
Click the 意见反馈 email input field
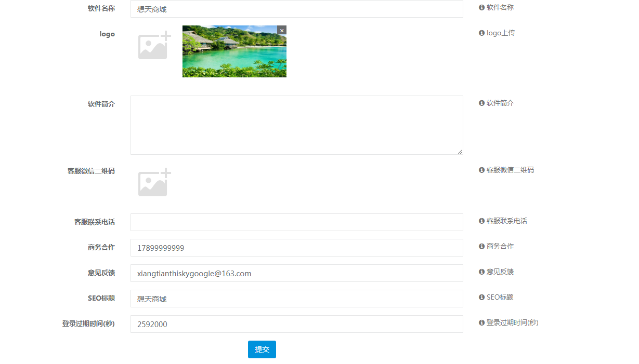pyautogui.click(x=297, y=273)
